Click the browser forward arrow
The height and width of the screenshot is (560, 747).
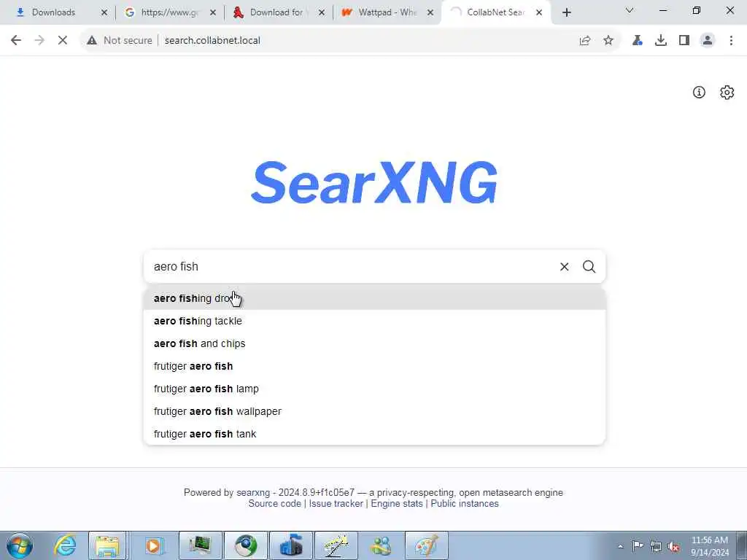tap(39, 41)
